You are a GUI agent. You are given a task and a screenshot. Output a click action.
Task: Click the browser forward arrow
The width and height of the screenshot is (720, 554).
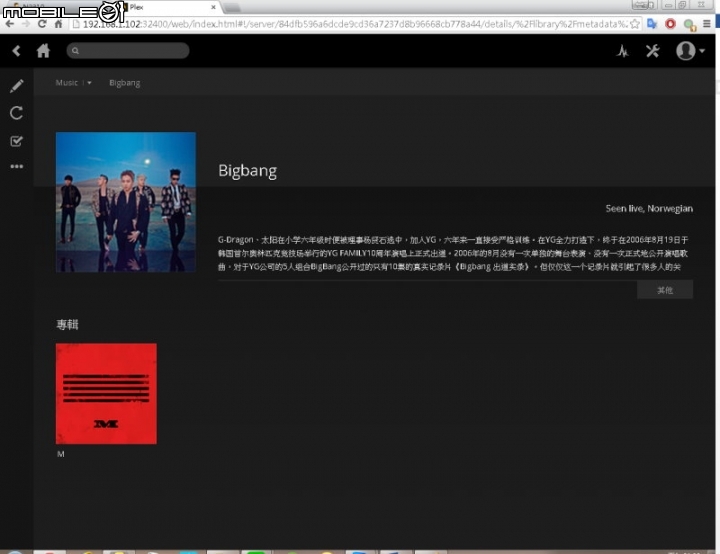[26, 24]
